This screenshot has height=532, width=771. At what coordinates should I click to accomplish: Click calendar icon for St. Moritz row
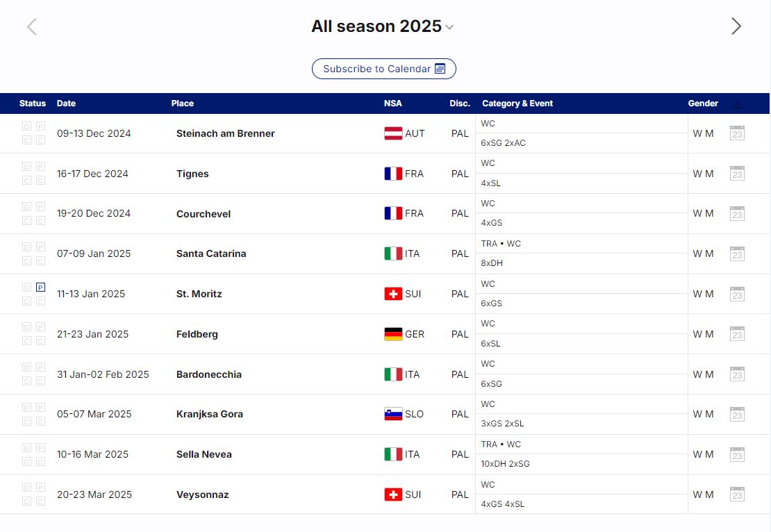[x=737, y=294]
